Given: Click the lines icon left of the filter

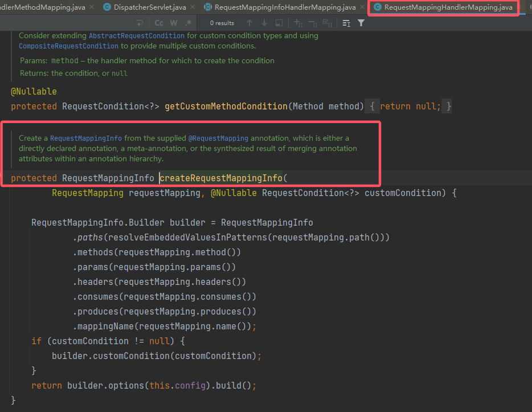Looking at the screenshot, I should click(346, 23).
